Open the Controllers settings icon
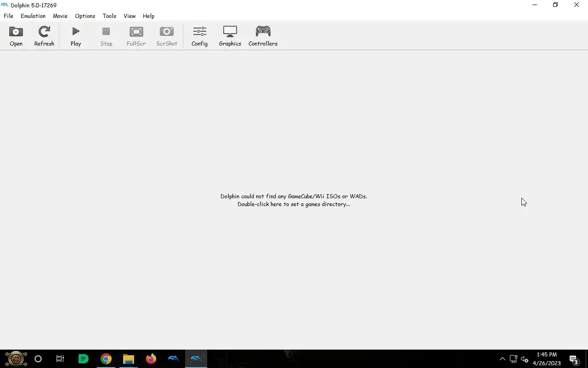The height and width of the screenshot is (368, 588). click(263, 36)
